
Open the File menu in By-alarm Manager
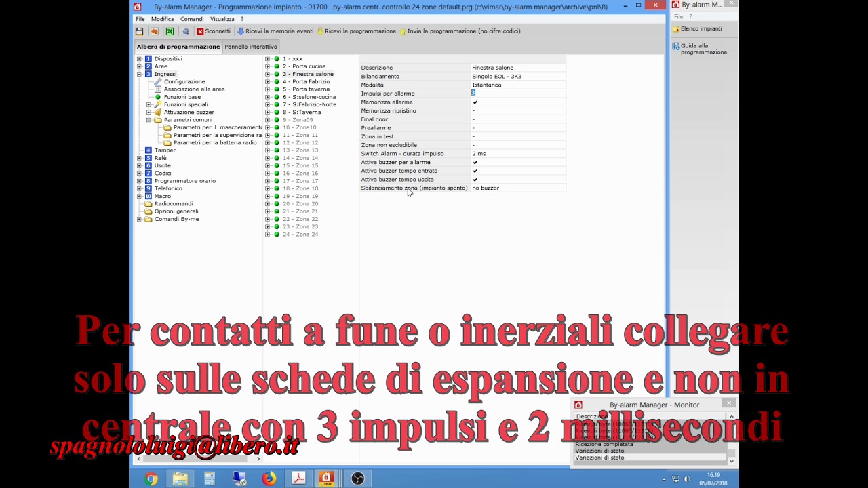140,19
